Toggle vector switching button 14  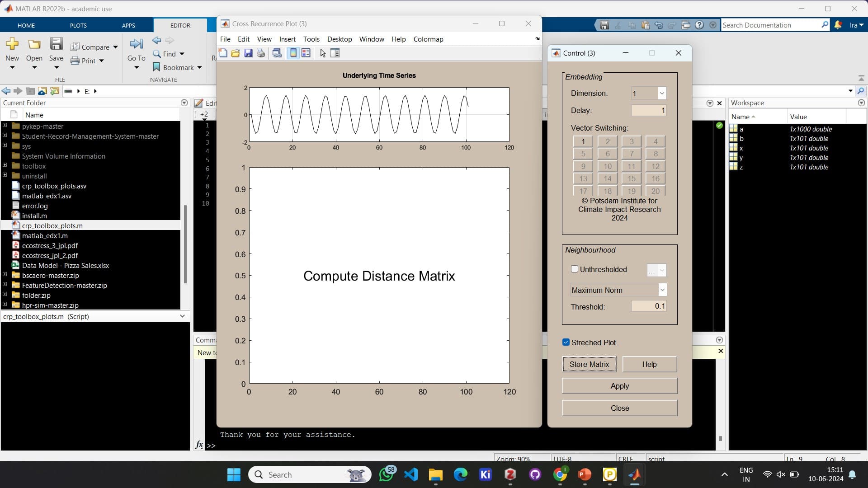[608, 178]
